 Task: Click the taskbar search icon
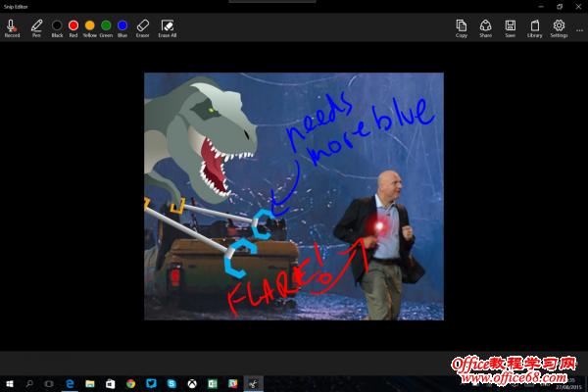(30, 383)
